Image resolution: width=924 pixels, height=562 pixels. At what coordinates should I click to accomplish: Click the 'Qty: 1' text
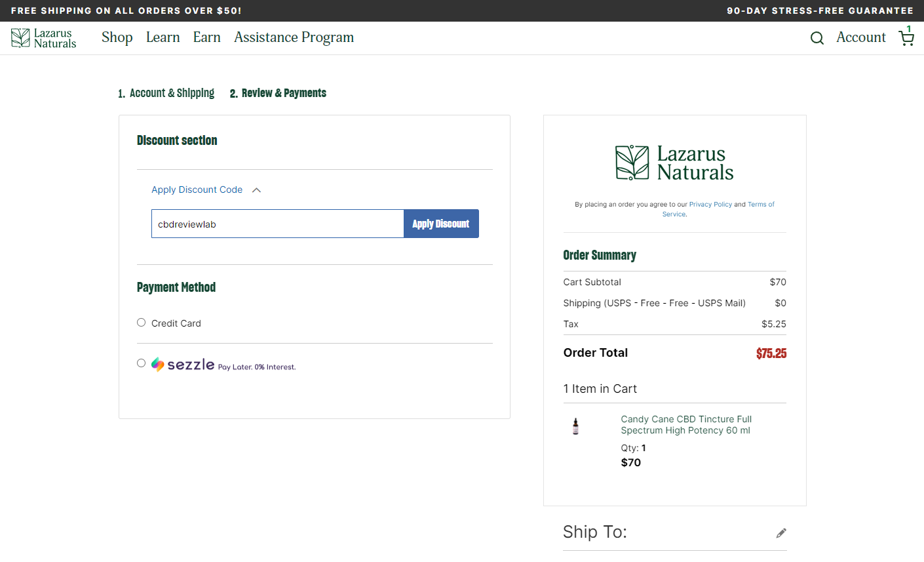634,448
